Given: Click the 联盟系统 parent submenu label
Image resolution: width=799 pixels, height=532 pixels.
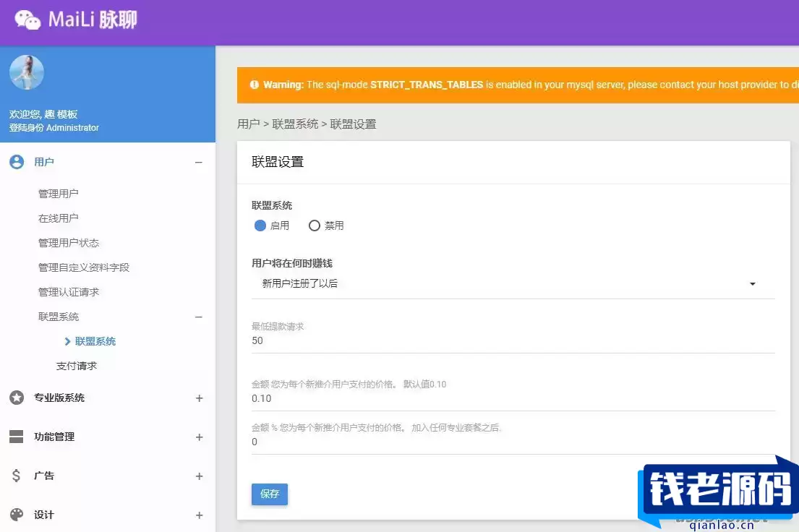Looking at the screenshot, I should pos(58,317).
